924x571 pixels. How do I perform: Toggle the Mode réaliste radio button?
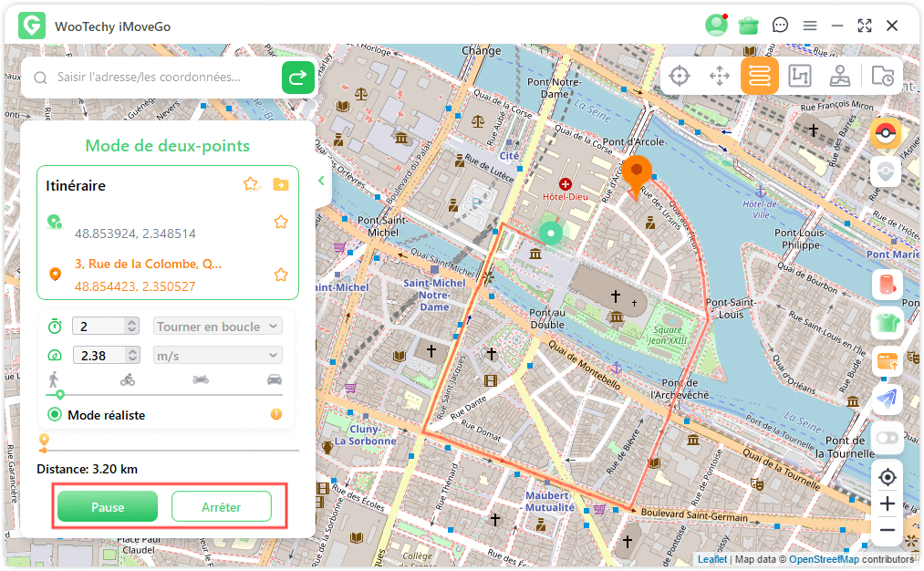click(x=55, y=415)
